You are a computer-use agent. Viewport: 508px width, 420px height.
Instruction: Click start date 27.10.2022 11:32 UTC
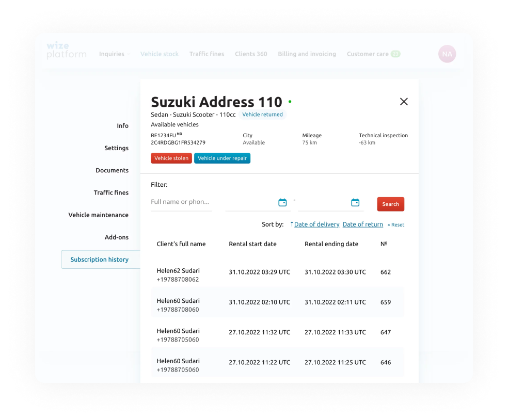(x=260, y=332)
